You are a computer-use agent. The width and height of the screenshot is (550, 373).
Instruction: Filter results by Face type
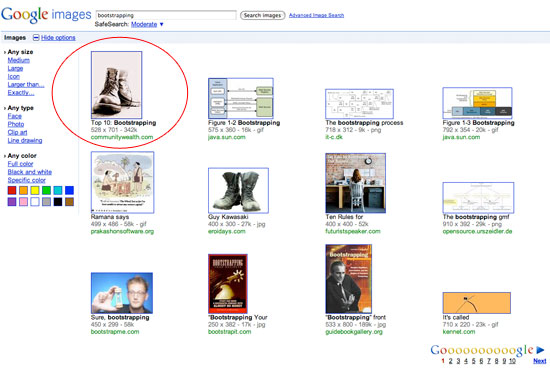click(14, 116)
